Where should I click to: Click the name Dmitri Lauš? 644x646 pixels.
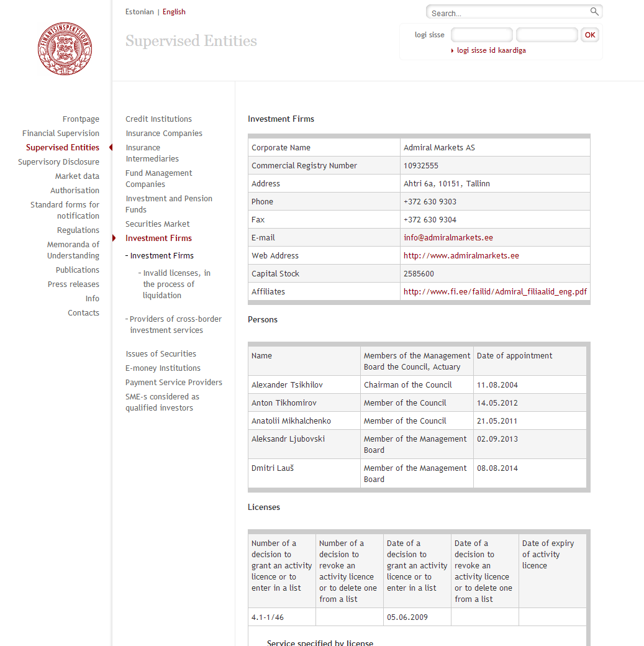273,468
